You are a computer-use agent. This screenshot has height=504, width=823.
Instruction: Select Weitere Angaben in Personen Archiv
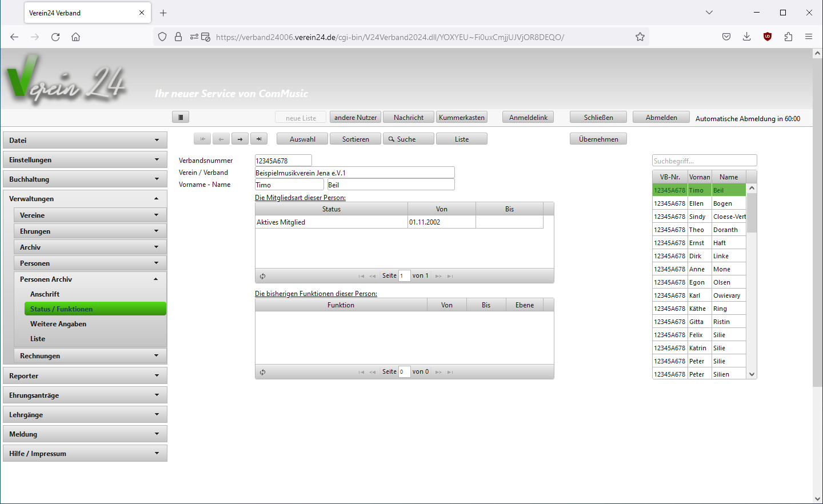click(x=58, y=324)
